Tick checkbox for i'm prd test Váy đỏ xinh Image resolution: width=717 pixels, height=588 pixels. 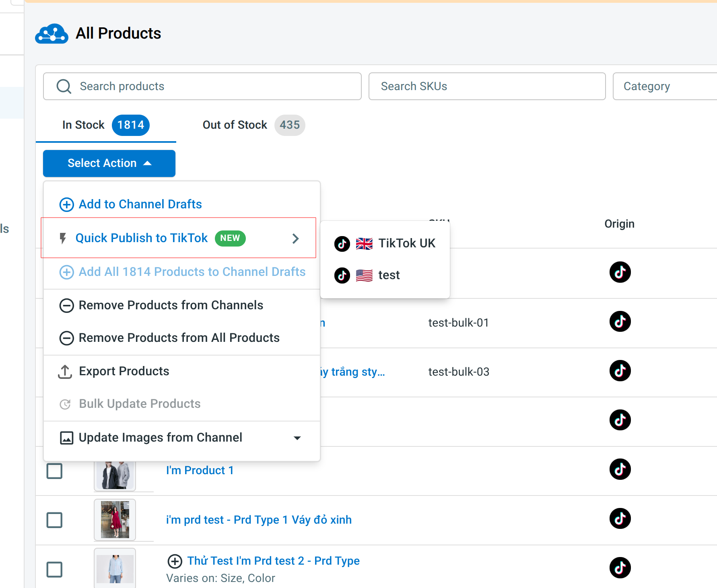coord(54,520)
